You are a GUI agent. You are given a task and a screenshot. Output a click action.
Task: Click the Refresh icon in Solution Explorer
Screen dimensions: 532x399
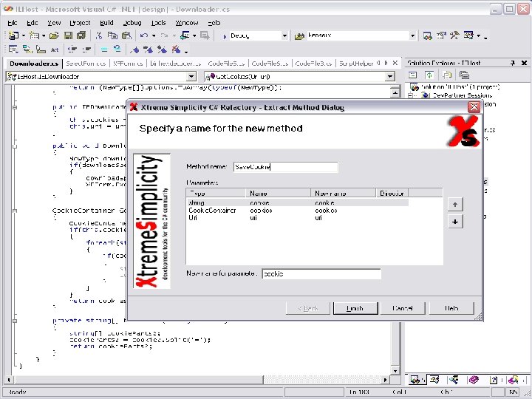(x=429, y=75)
